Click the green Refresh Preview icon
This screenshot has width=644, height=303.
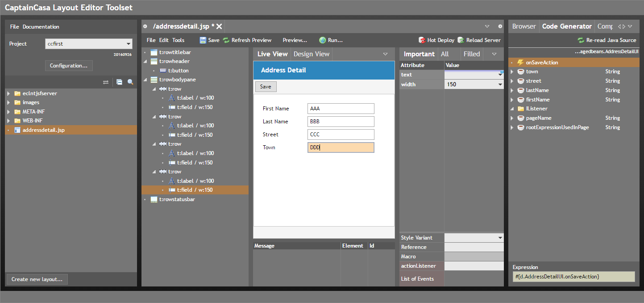pos(226,40)
